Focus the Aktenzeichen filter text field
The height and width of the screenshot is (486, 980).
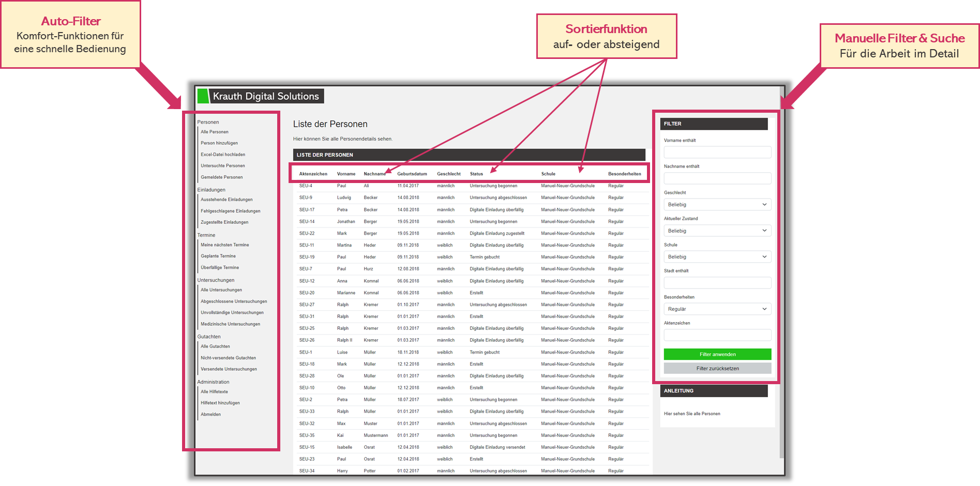(x=717, y=335)
